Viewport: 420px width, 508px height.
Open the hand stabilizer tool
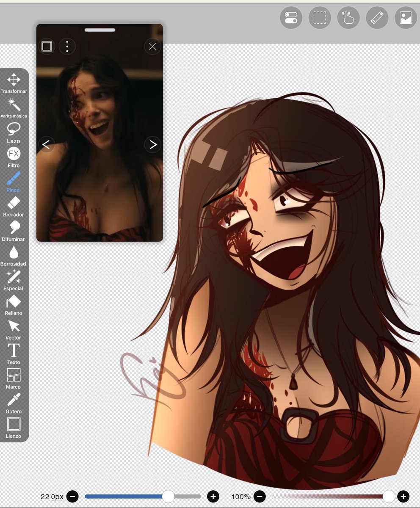(x=348, y=18)
